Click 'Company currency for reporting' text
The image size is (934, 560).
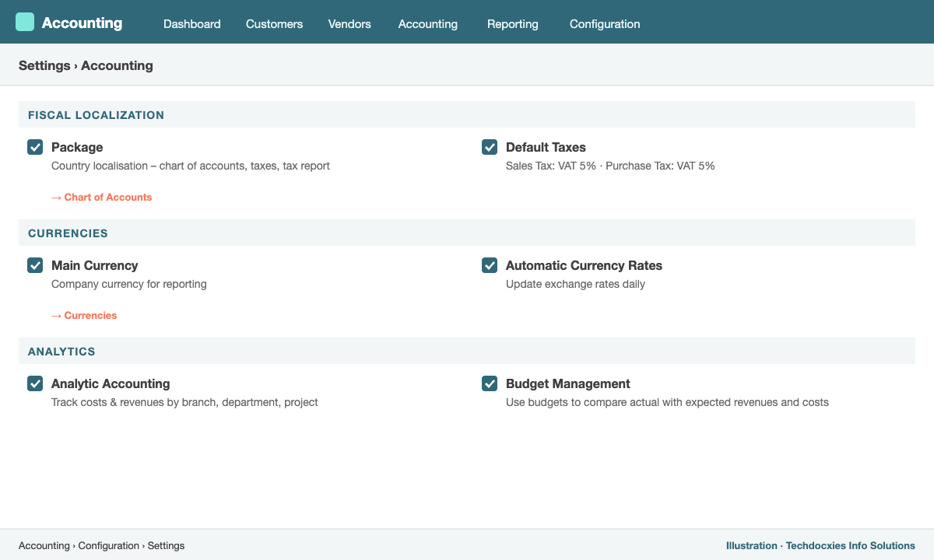point(129,284)
